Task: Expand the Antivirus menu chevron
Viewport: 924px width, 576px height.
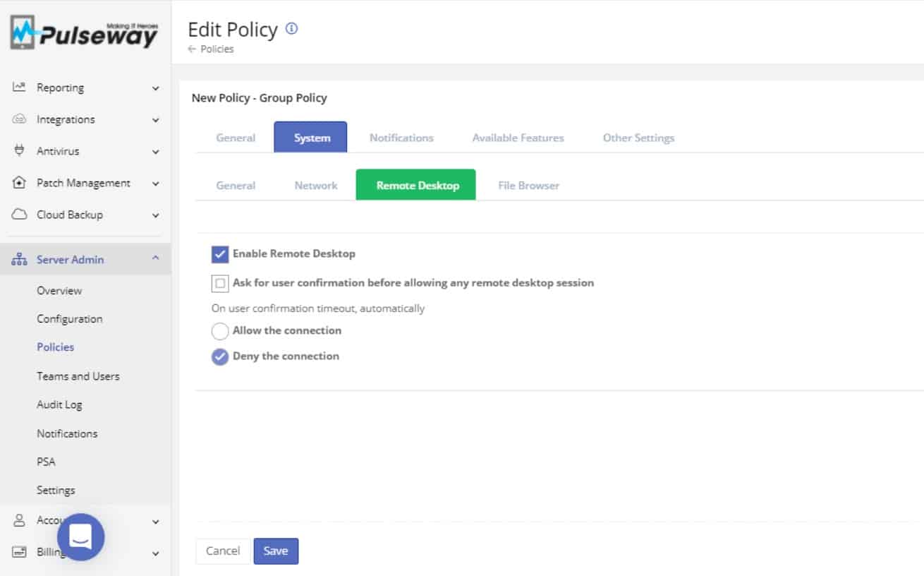Action: click(156, 152)
